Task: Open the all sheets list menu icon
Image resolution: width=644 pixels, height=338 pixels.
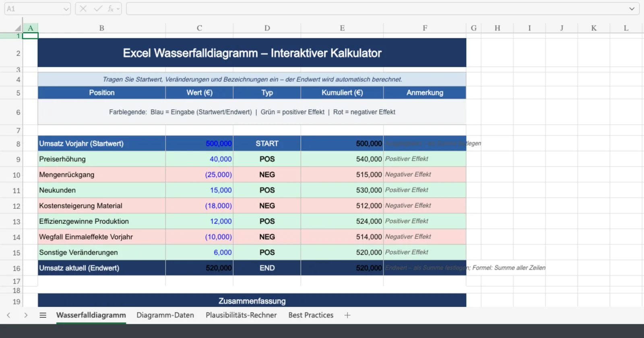Action: (43, 315)
